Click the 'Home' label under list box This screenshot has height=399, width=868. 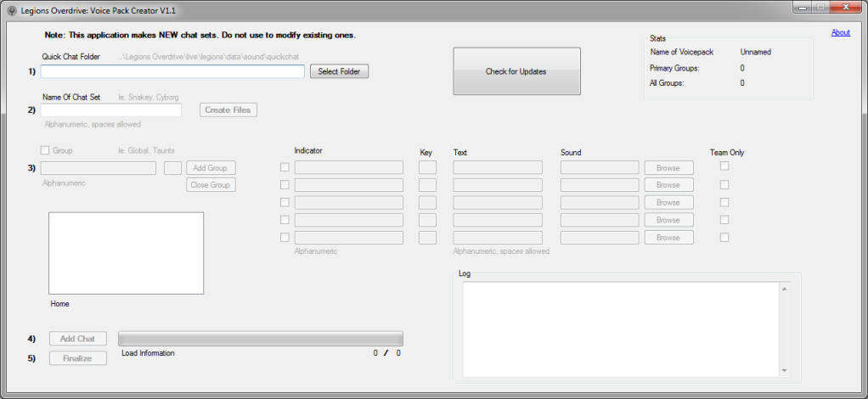point(59,304)
